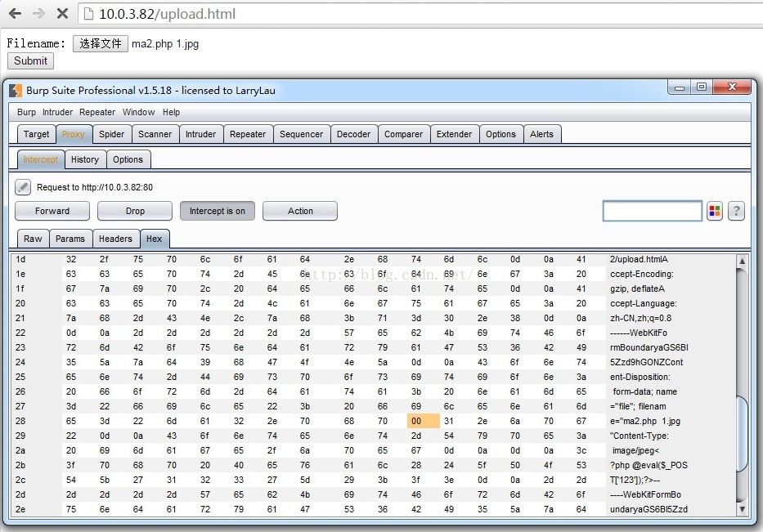The image size is (763, 532).
Task: Select the Intercept sub-tab
Action: (41, 159)
